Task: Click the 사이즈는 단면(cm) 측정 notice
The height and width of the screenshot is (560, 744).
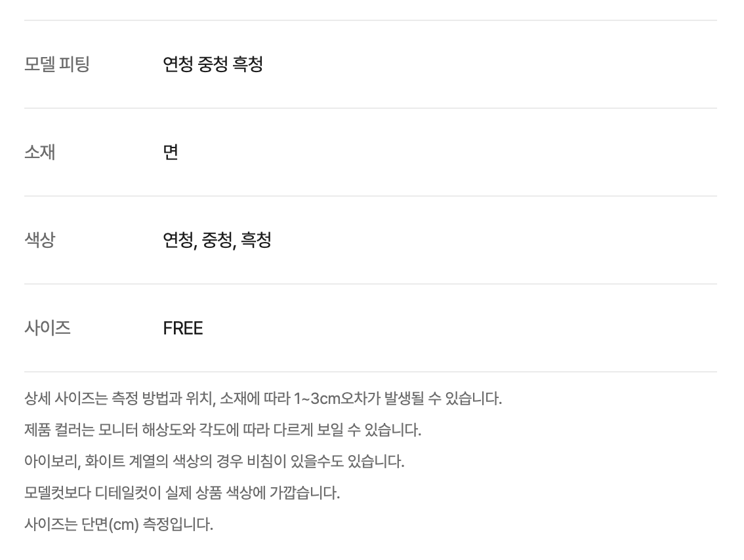Action: (x=119, y=525)
